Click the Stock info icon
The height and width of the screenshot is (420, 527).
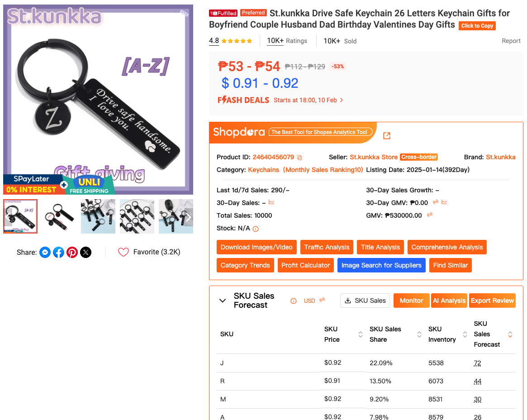256,229
